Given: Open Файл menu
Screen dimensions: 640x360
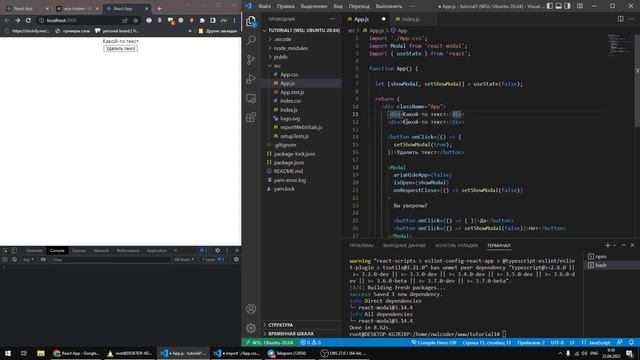Looking at the screenshot, I should click(x=264, y=6).
